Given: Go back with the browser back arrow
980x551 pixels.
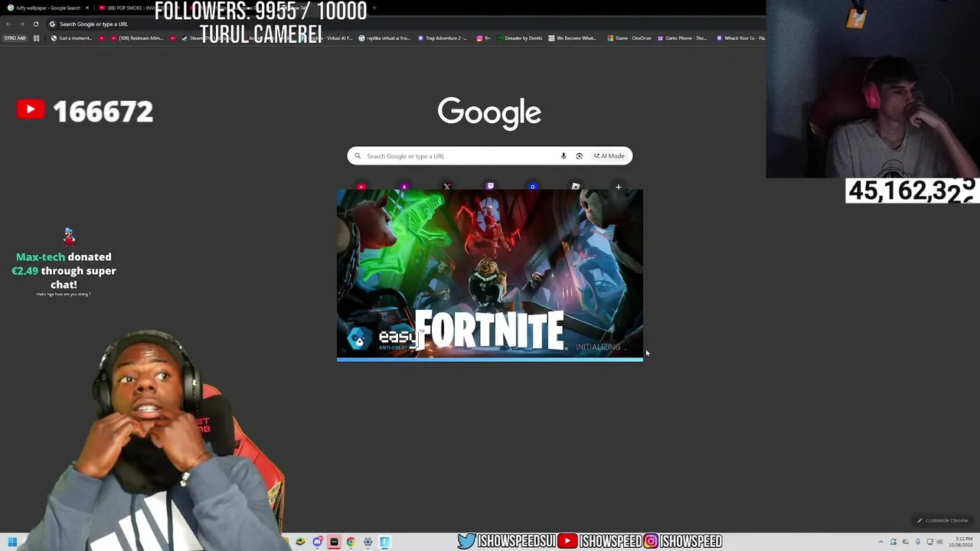Looking at the screenshot, I should [x=8, y=24].
